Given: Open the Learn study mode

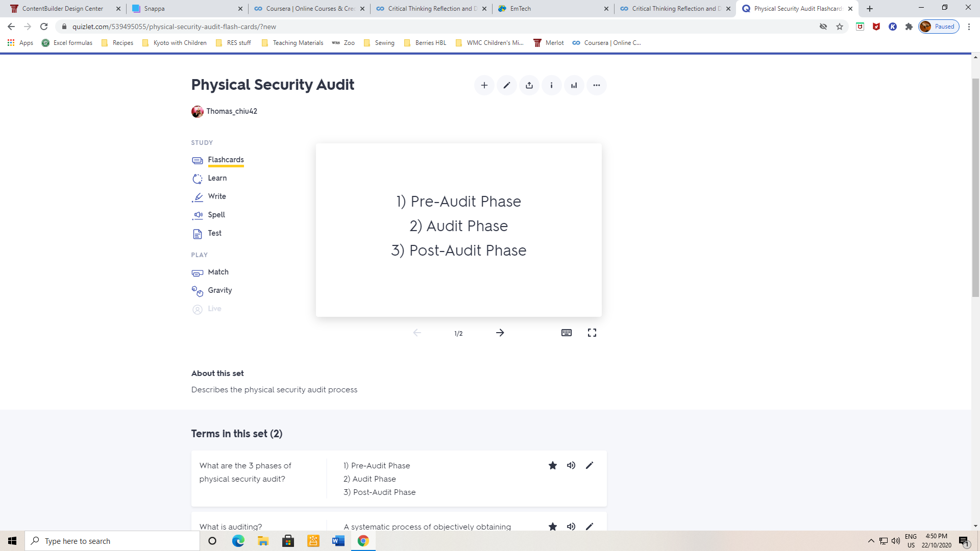Looking at the screenshot, I should 217,178.
